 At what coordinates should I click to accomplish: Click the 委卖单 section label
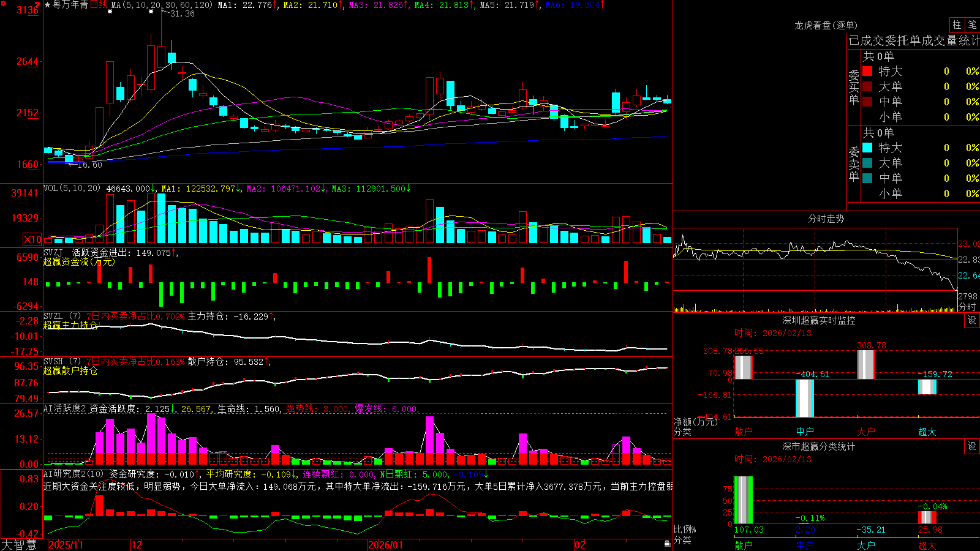click(x=854, y=163)
